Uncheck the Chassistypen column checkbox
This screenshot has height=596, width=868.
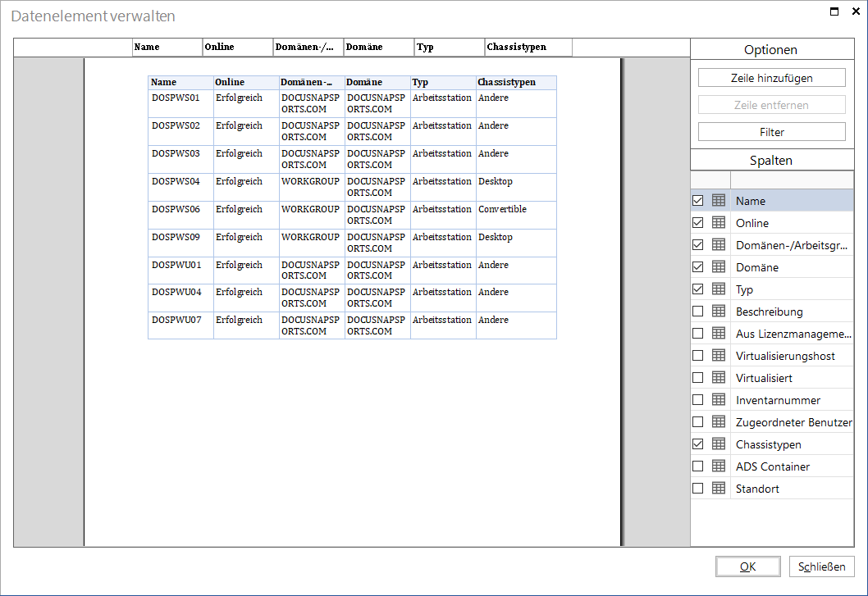coord(697,444)
